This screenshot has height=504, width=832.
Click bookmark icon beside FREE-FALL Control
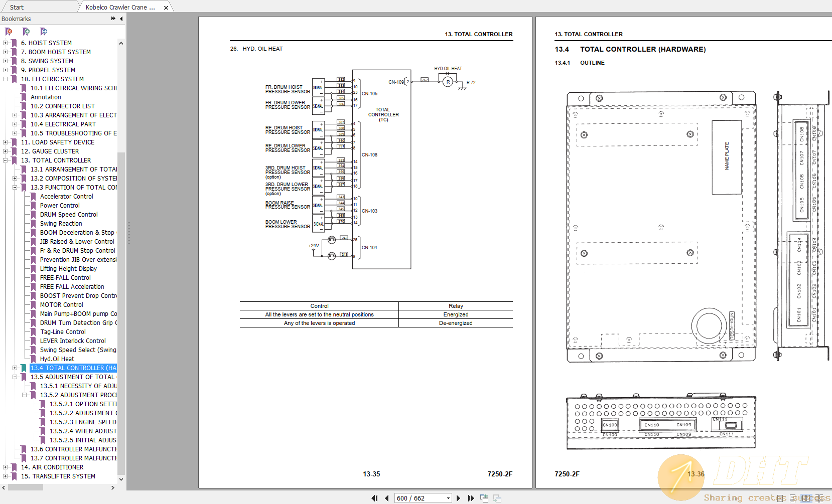click(33, 278)
